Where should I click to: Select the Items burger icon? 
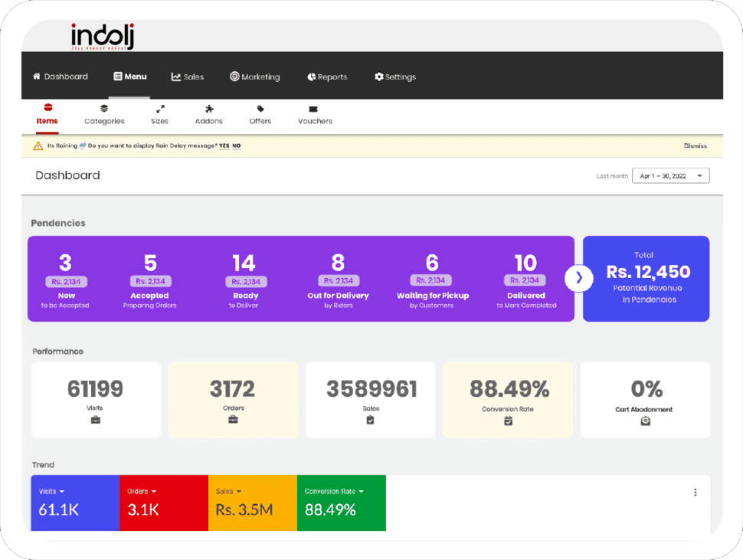(x=47, y=110)
